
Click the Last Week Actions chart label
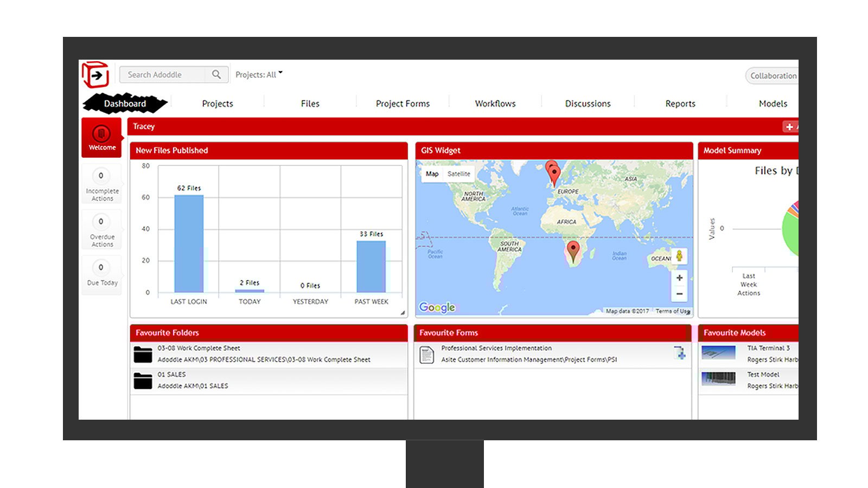tap(749, 285)
